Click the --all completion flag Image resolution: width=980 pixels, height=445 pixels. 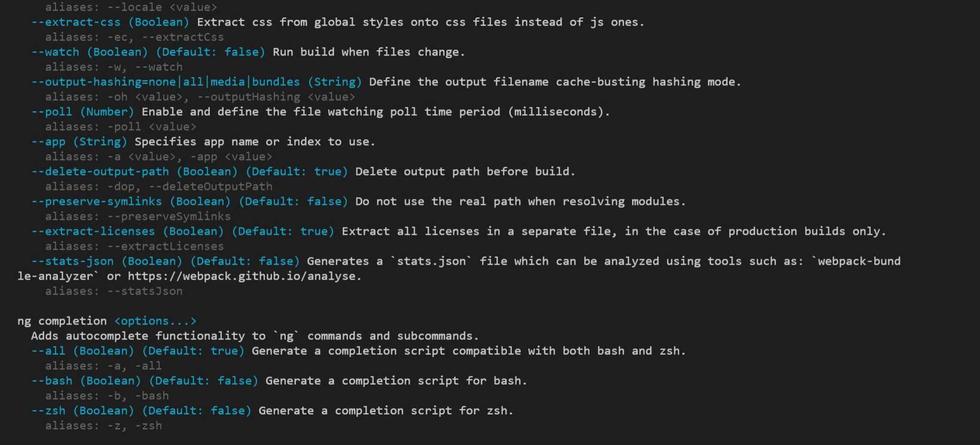pos(48,351)
